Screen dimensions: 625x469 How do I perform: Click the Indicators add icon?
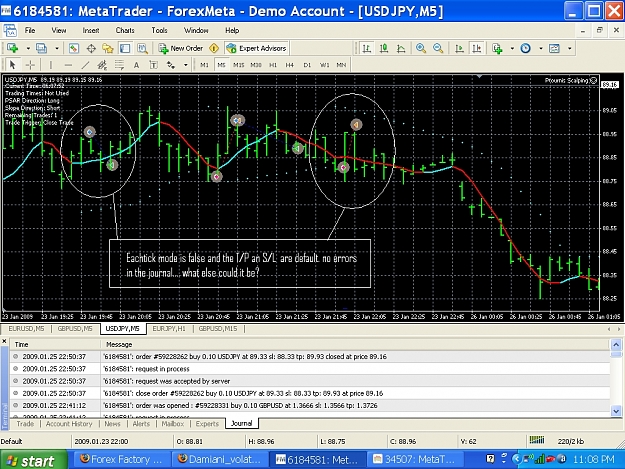(x=497, y=48)
